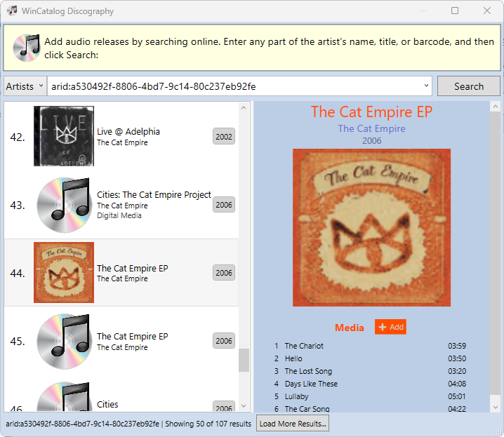The width and height of the screenshot is (504, 437).
Task: Click the 2002 year badge for Live @ Adelphia
Action: 224,137
